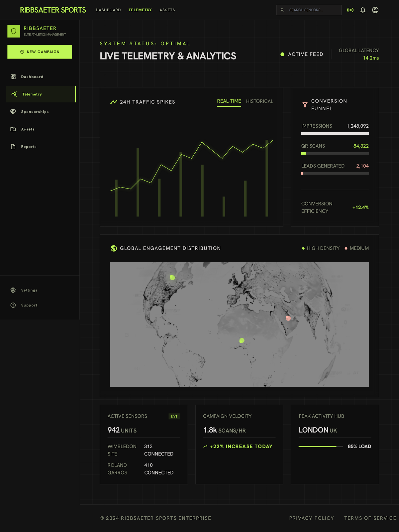
Task: Click the 84,322 QR scans value
Action: pyautogui.click(x=361, y=146)
